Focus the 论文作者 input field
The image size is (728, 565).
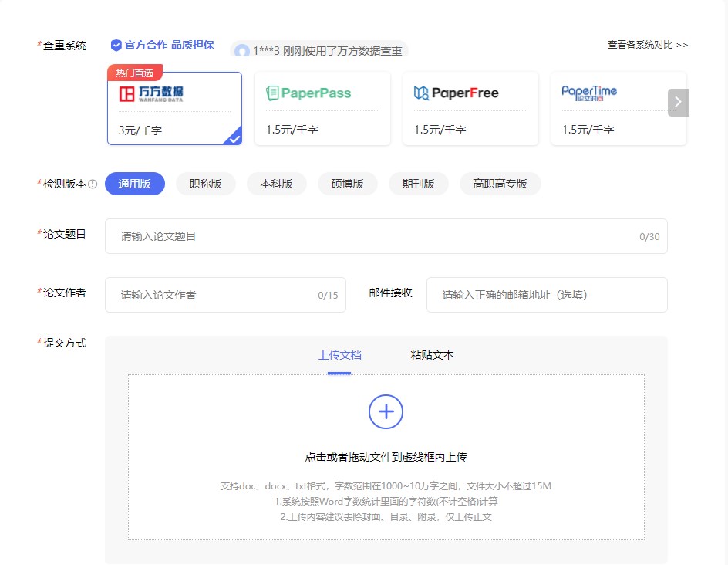tap(216, 295)
